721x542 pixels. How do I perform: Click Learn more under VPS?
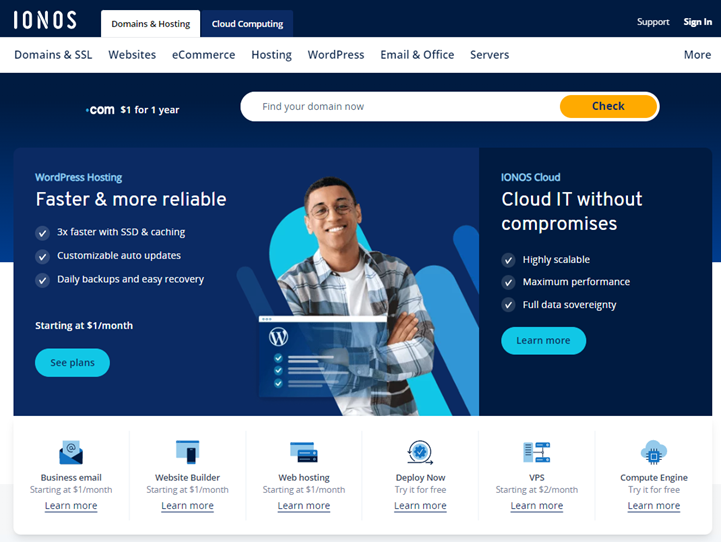[537, 506]
